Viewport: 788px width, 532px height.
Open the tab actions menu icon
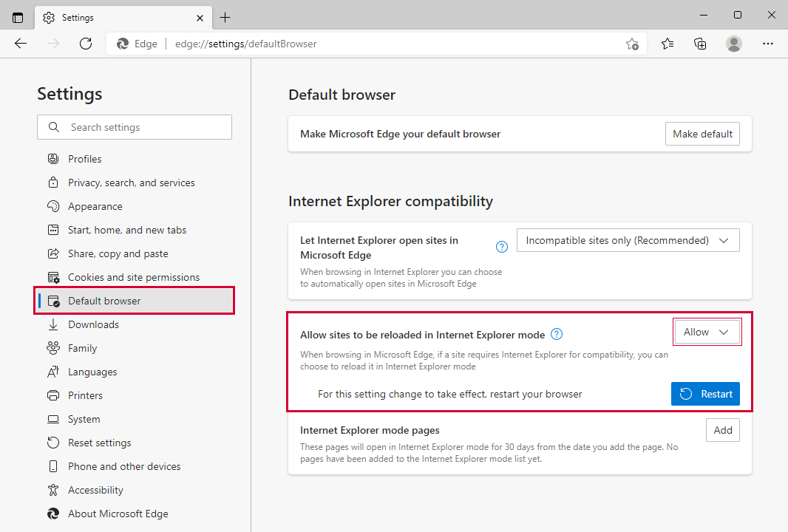click(18, 17)
